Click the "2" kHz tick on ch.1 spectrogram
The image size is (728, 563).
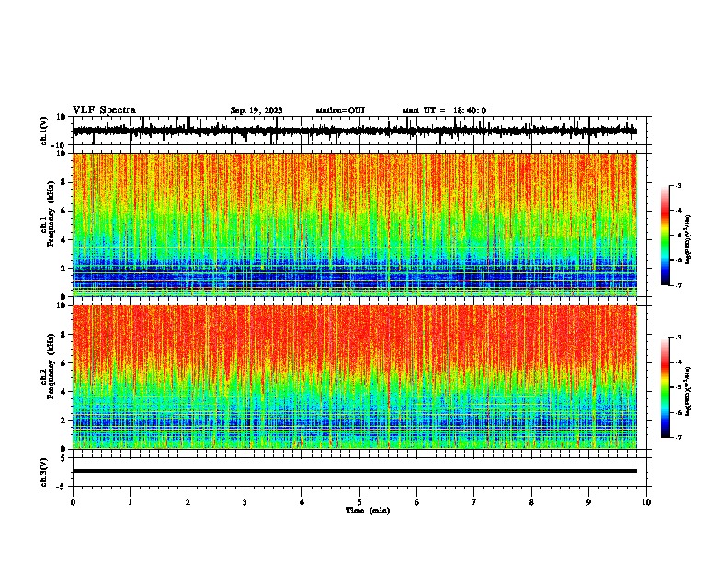click(63, 268)
